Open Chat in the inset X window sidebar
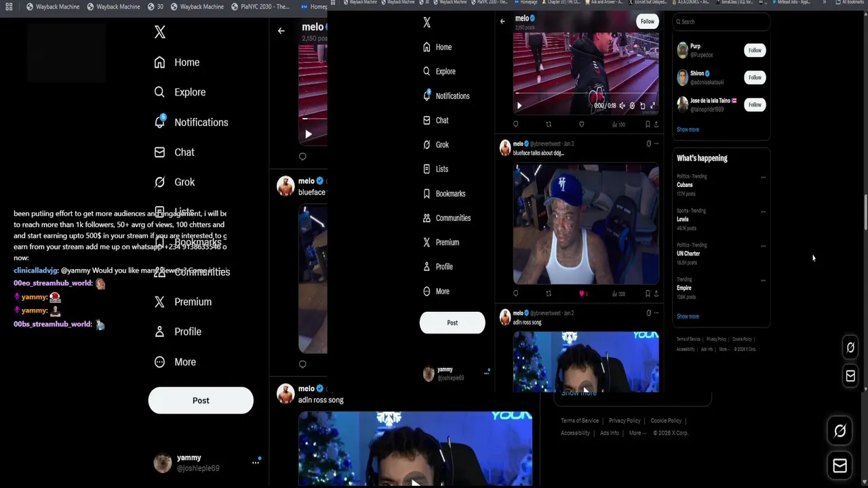 (x=435, y=120)
